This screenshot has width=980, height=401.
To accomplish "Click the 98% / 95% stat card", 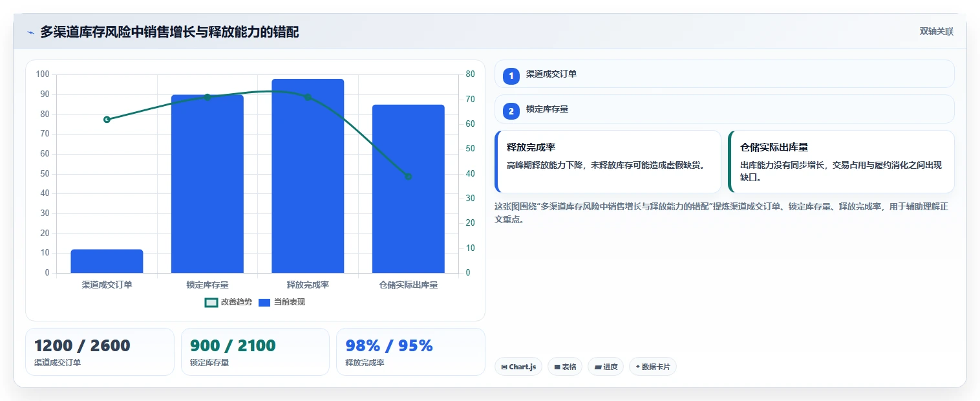I will coord(410,352).
